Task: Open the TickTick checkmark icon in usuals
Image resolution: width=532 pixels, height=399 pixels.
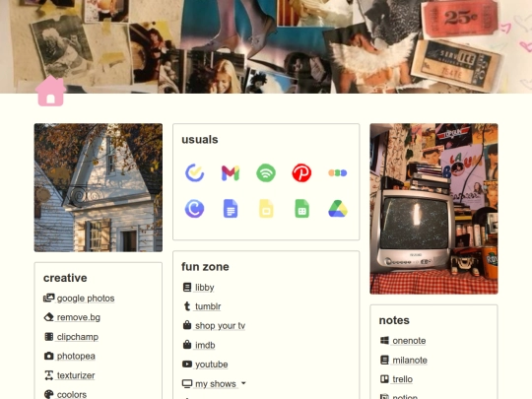Action: pos(194,172)
